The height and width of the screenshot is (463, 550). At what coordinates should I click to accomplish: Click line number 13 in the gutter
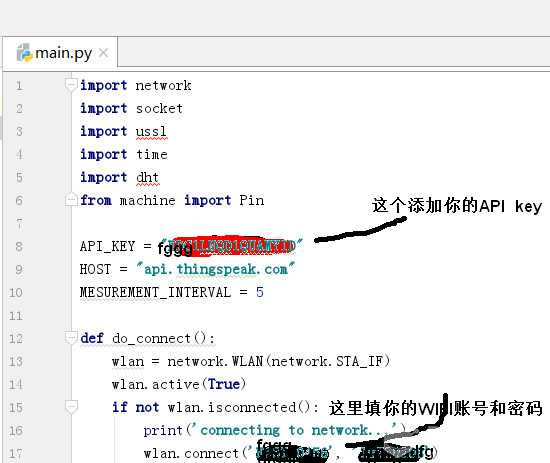point(16,361)
